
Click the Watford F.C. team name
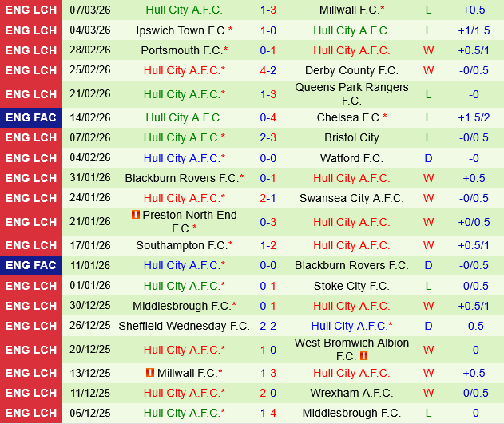pos(351,158)
